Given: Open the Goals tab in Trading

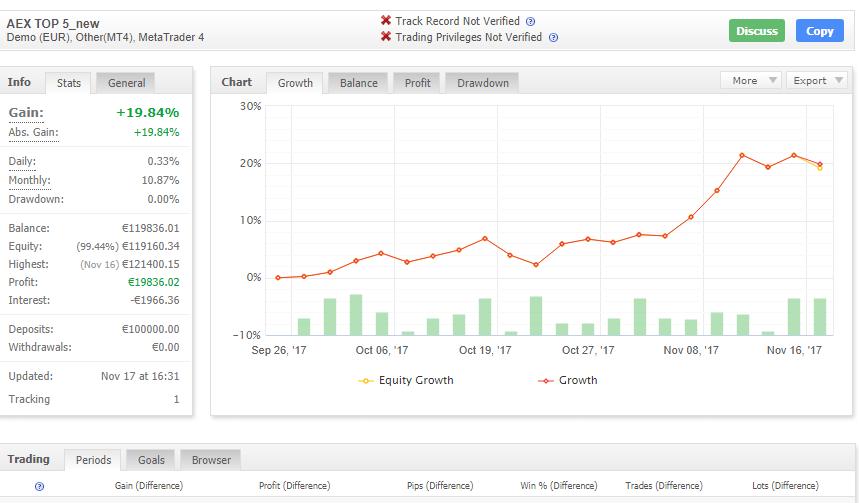Looking at the screenshot, I should (151, 460).
